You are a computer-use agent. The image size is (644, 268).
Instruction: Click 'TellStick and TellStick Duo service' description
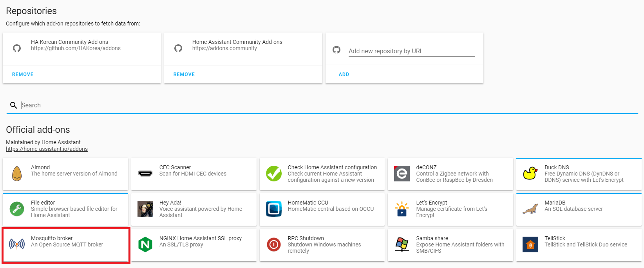(586, 244)
